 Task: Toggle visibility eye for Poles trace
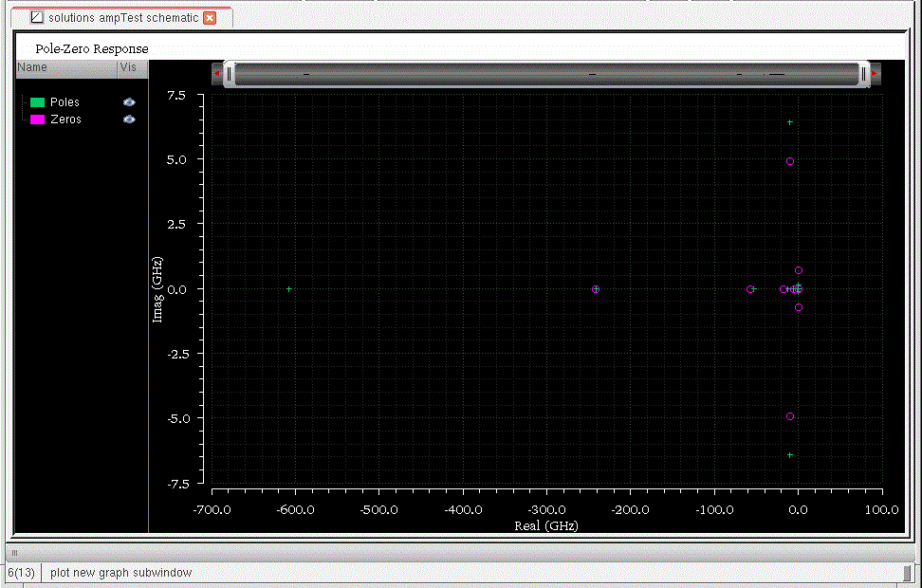129,102
